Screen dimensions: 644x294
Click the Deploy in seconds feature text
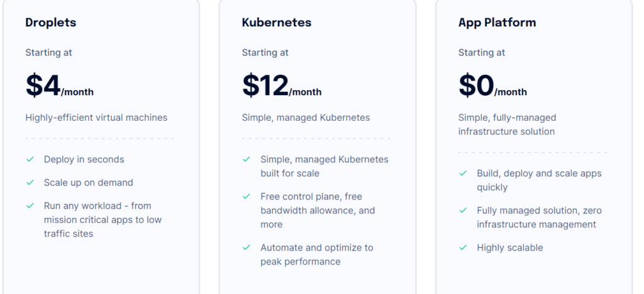(x=84, y=159)
